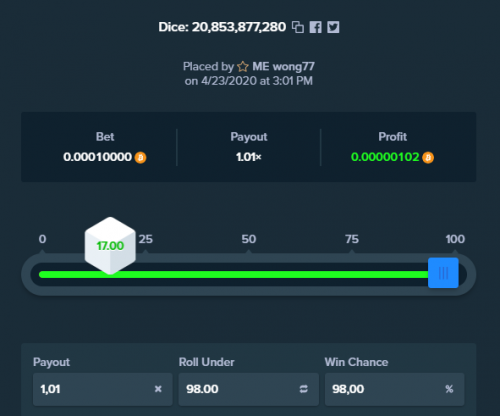The width and height of the screenshot is (500, 416).
Task: Share bet on Facebook
Action: coord(315,27)
